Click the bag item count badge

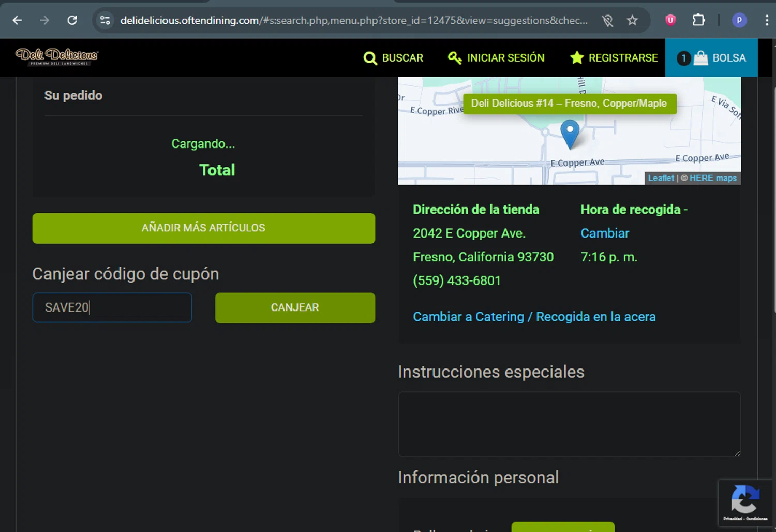pos(684,58)
